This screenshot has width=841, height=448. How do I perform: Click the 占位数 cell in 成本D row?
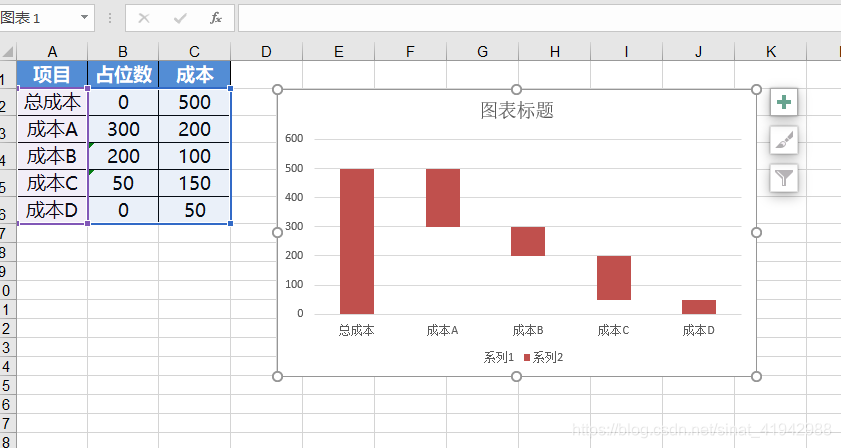[123, 210]
